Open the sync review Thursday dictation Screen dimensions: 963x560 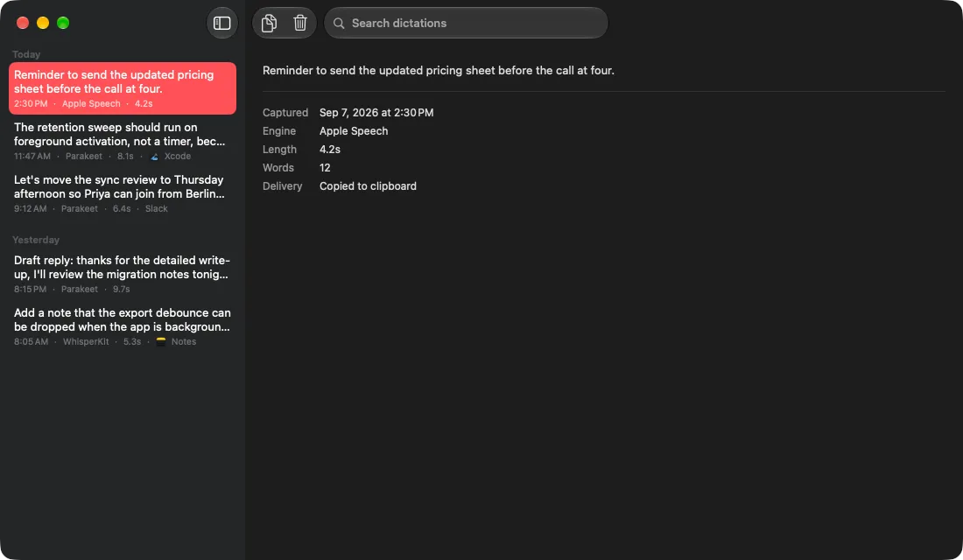(x=123, y=193)
